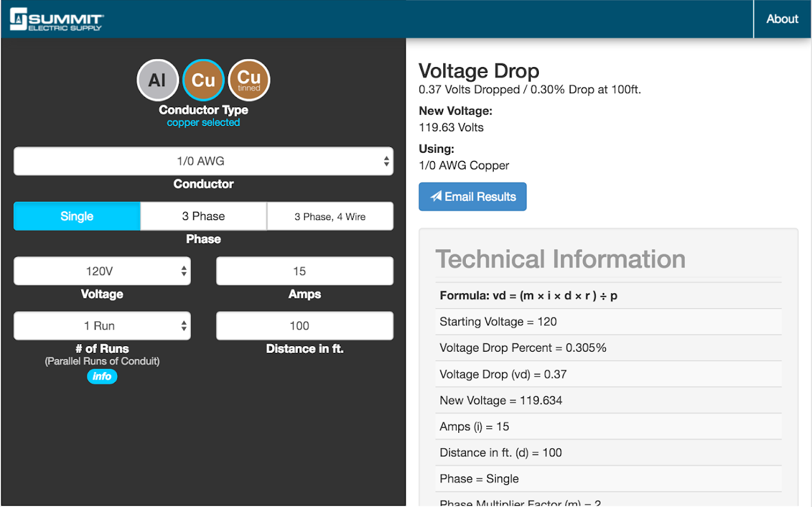Choose the tinned copper conductor icon

click(249, 80)
